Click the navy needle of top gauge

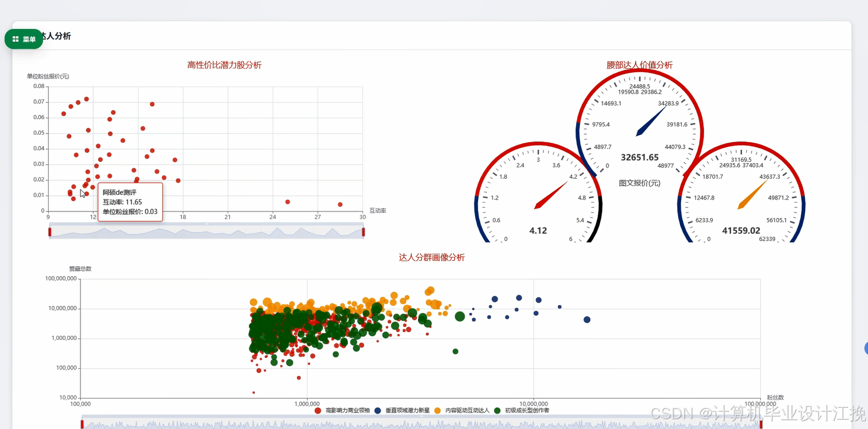tap(651, 121)
